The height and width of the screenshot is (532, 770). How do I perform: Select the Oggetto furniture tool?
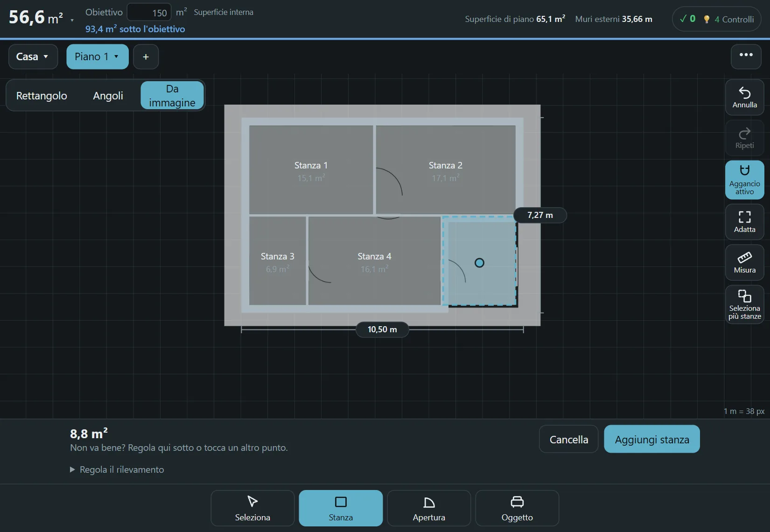click(517, 508)
